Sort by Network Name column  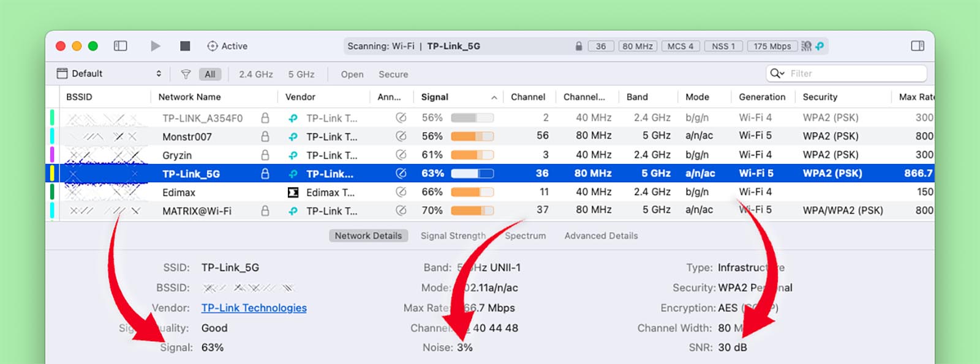189,97
